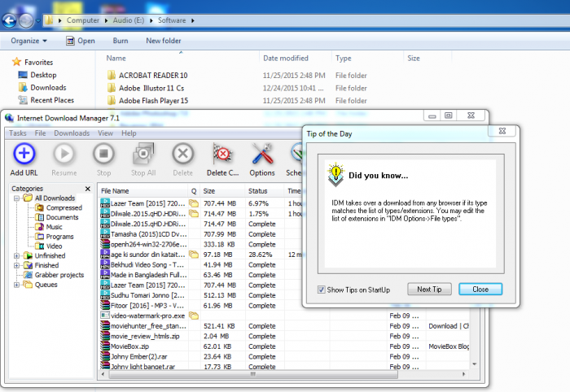This screenshot has width=570, height=392.
Task: Open Desktop in Favorites sidebar
Action: (x=43, y=75)
